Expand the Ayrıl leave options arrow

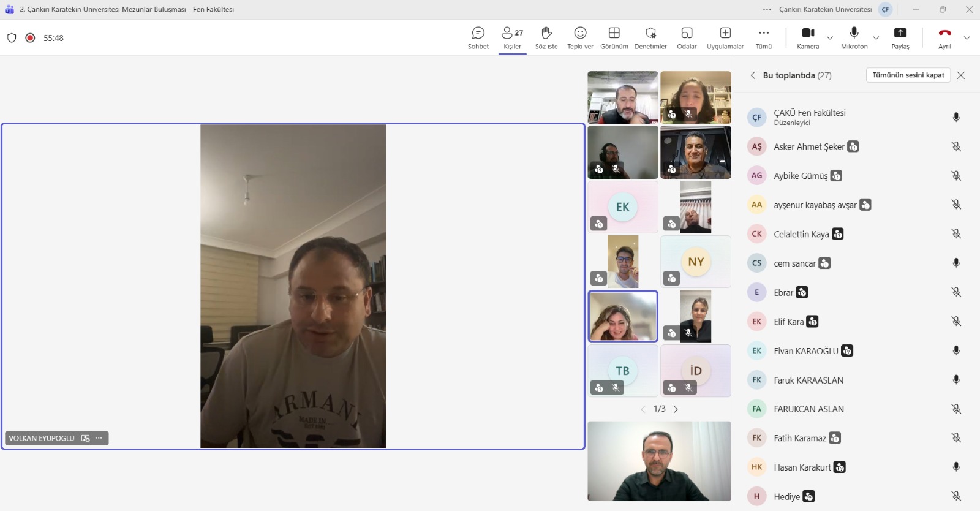click(967, 38)
